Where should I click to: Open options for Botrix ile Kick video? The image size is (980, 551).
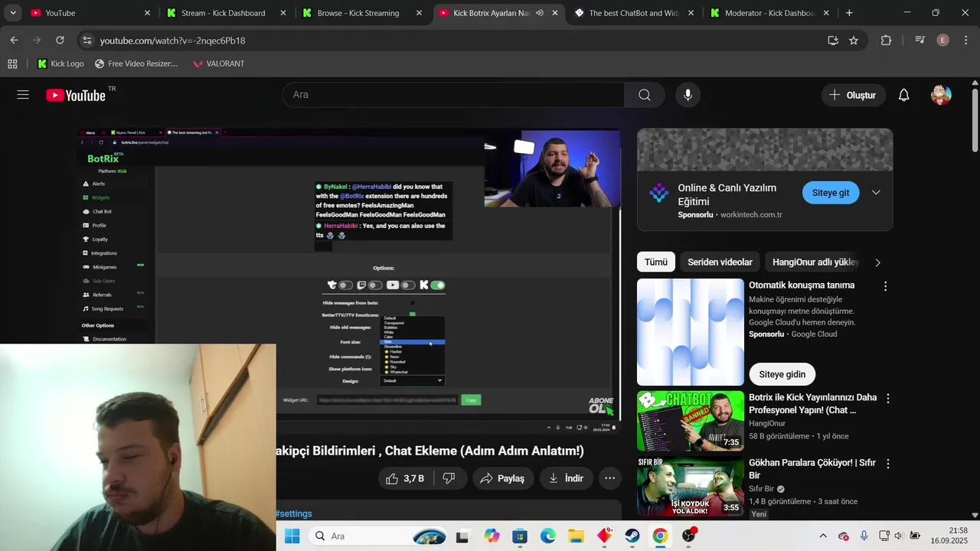click(x=888, y=399)
